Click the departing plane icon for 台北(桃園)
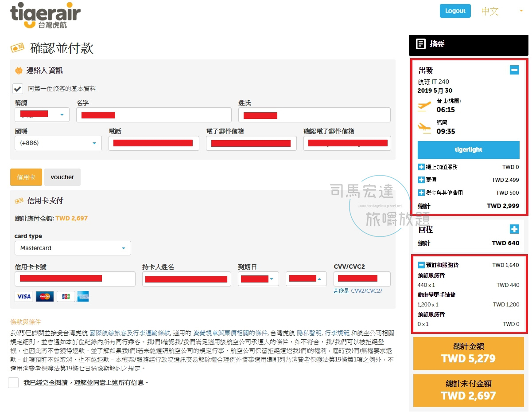The height and width of the screenshot is (412, 532). click(424, 106)
